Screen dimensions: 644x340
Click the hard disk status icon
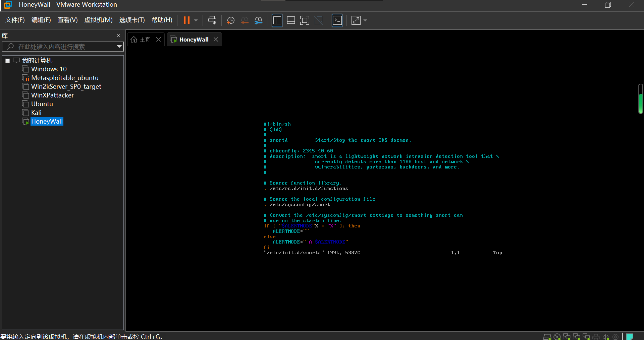547,337
